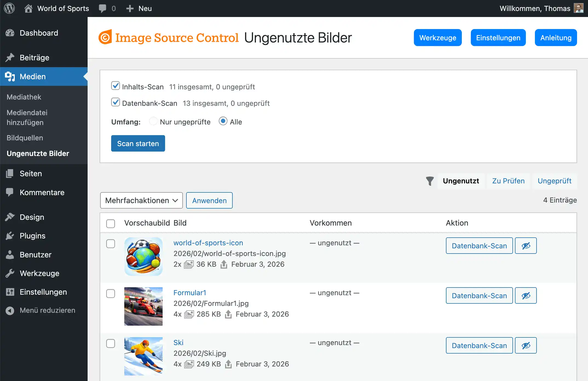588x381 pixels.
Task: Open Plugins from the sidebar
Action: [x=32, y=236]
